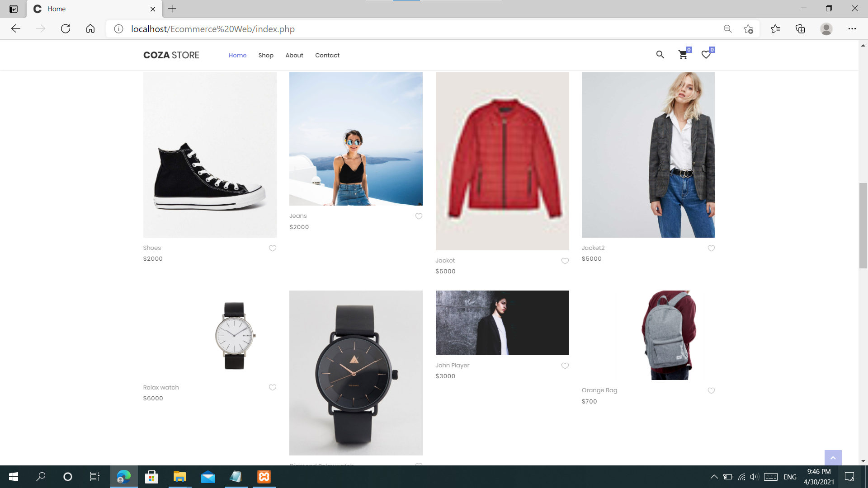Open File Explorer from taskbar
This screenshot has width=868, height=488.
point(179,477)
